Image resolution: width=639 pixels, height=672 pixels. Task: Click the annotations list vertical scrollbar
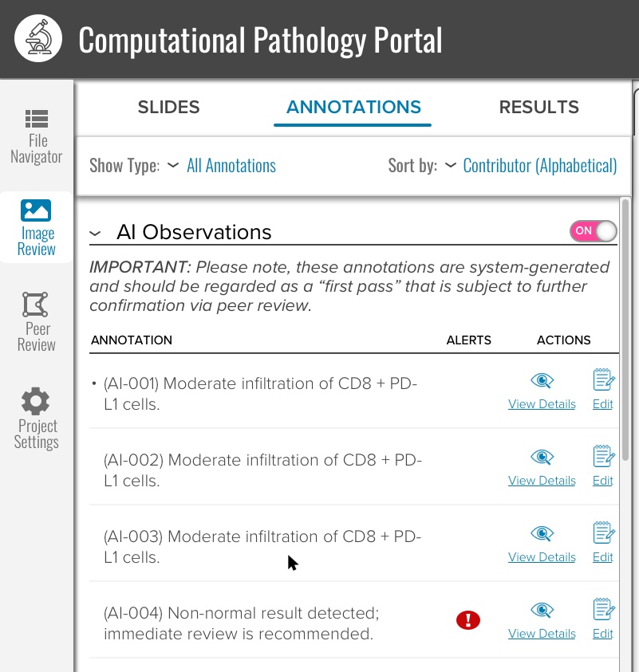[x=625, y=329]
